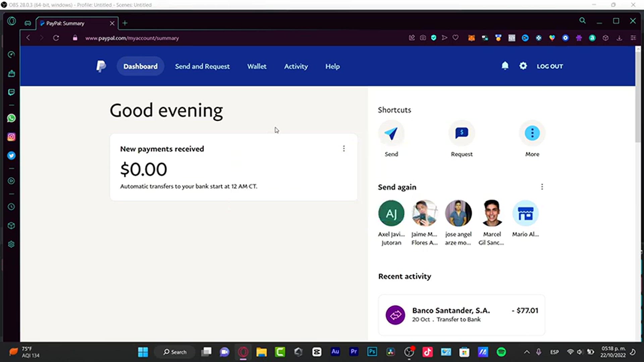
Task: Open Send again options menu
Action: coord(542,187)
